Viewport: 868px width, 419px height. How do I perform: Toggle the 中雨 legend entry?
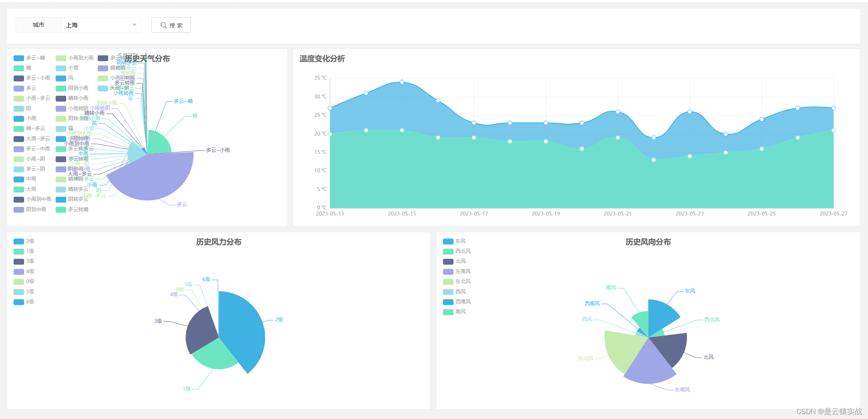25,179
